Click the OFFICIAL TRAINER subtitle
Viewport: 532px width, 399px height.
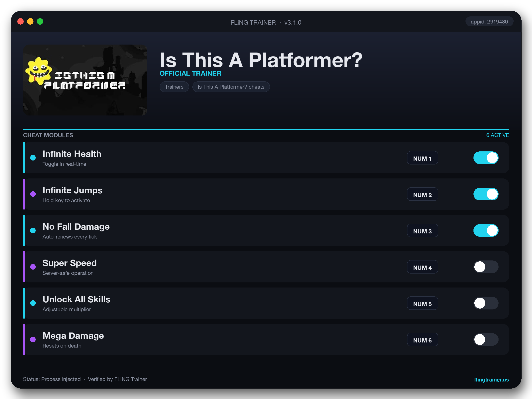pyautogui.click(x=190, y=73)
